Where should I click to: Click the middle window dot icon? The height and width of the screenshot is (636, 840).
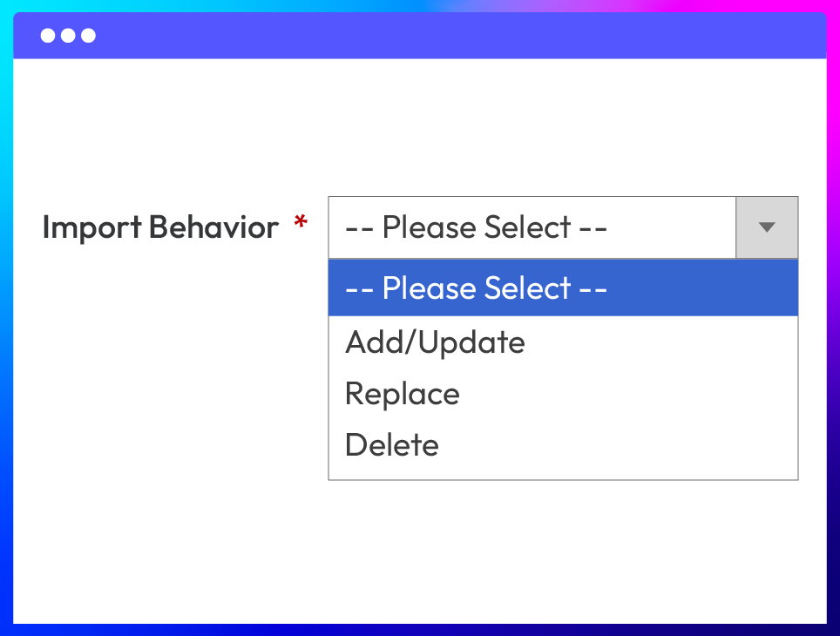pyautogui.click(x=69, y=36)
